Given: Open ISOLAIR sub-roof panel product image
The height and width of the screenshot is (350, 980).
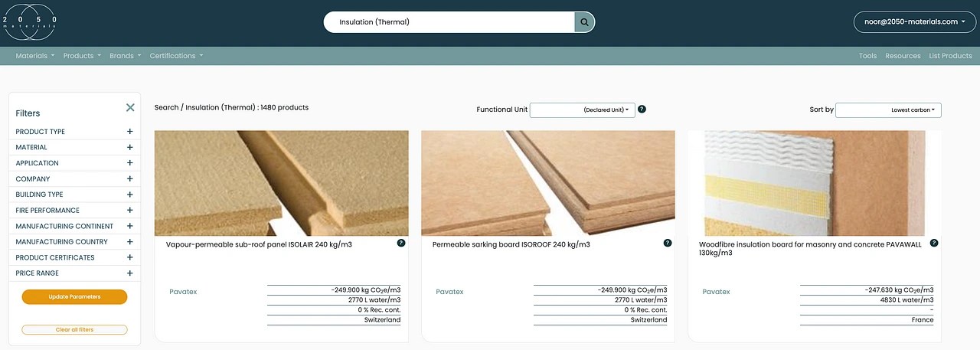Looking at the screenshot, I should tap(282, 183).
